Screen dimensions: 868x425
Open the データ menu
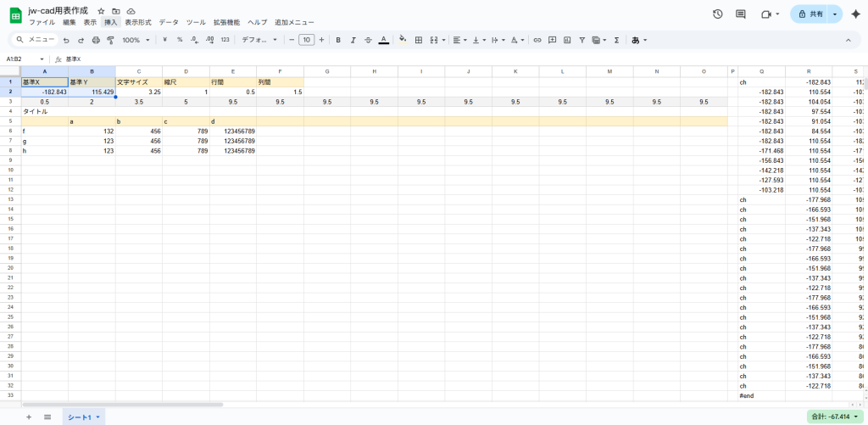(169, 22)
